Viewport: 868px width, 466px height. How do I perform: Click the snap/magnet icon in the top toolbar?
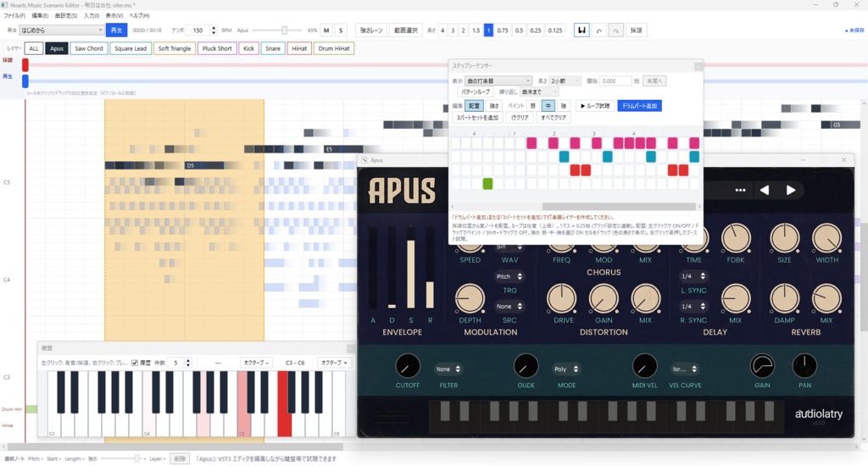click(x=581, y=31)
